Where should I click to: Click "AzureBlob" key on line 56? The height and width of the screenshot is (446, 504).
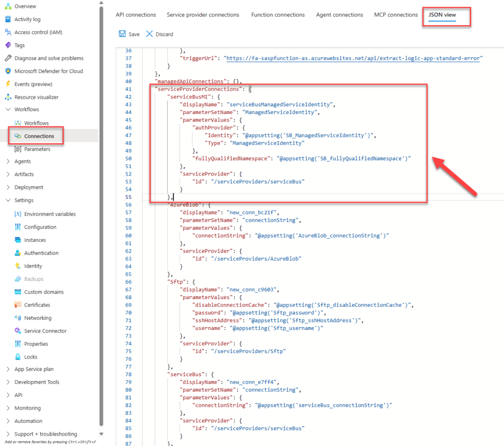(x=186, y=205)
